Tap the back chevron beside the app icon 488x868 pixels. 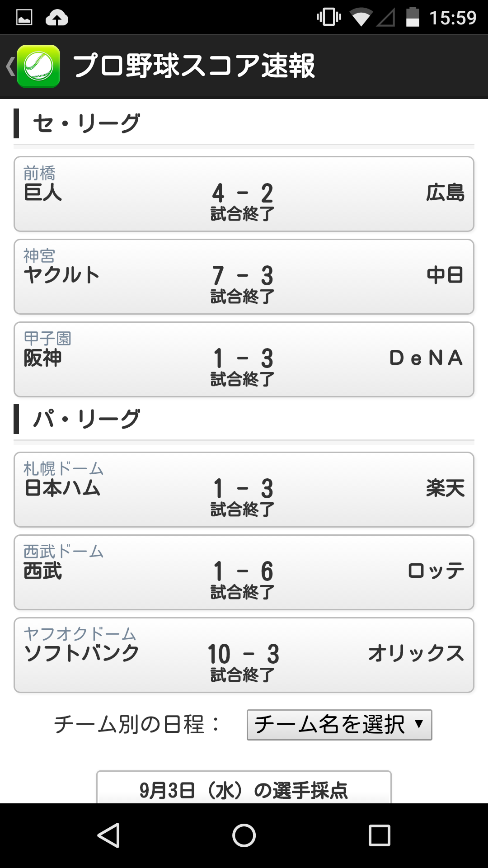pos(10,66)
